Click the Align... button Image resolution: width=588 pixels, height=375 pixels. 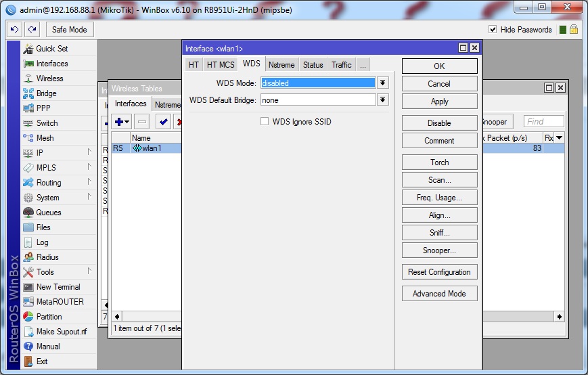point(440,215)
